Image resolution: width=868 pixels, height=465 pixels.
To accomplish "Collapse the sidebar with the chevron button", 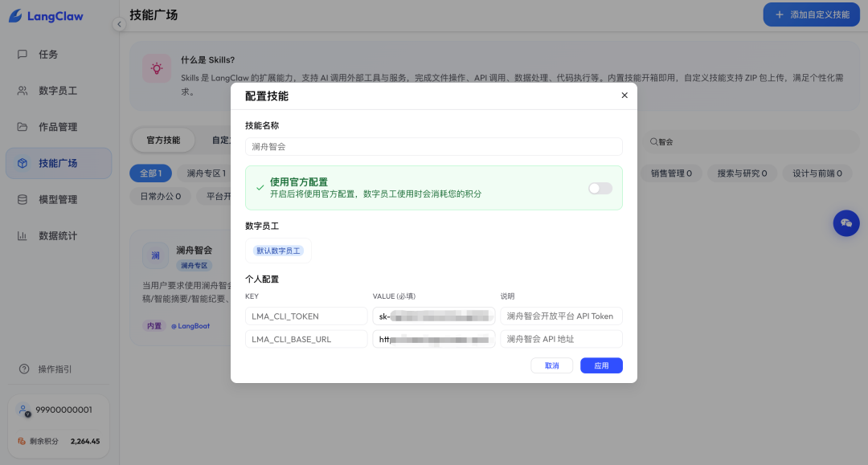I will pos(119,24).
